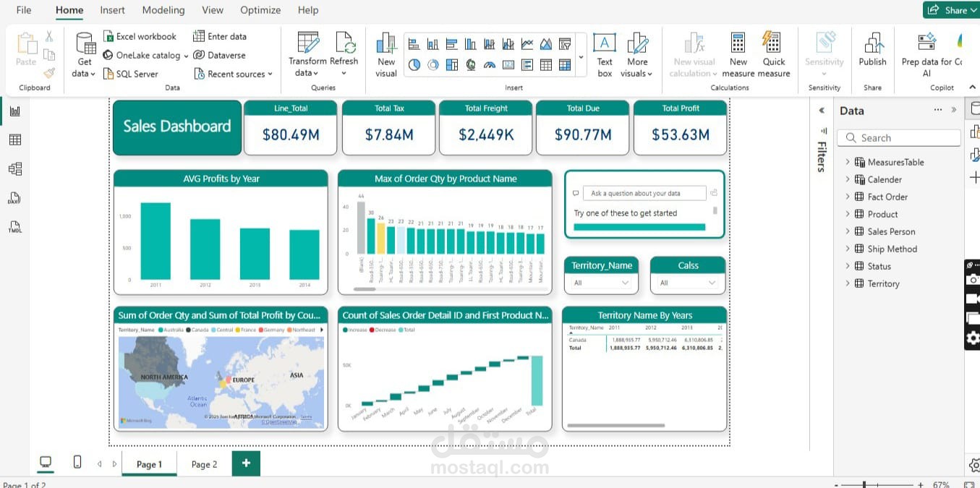This screenshot has width=980, height=488.
Task: Insert an area chart visual
Action: click(546, 44)
